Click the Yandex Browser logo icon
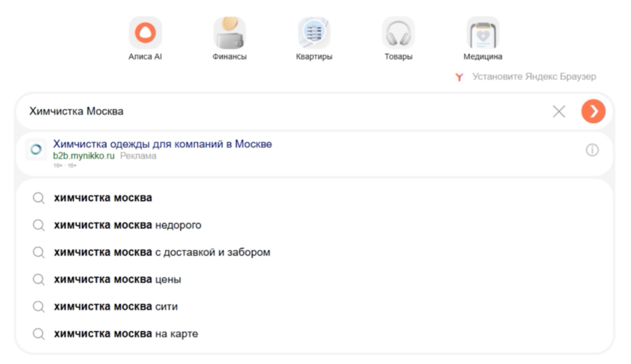The height and width of the screenshot is (364, 631). [x=459, y=78]
